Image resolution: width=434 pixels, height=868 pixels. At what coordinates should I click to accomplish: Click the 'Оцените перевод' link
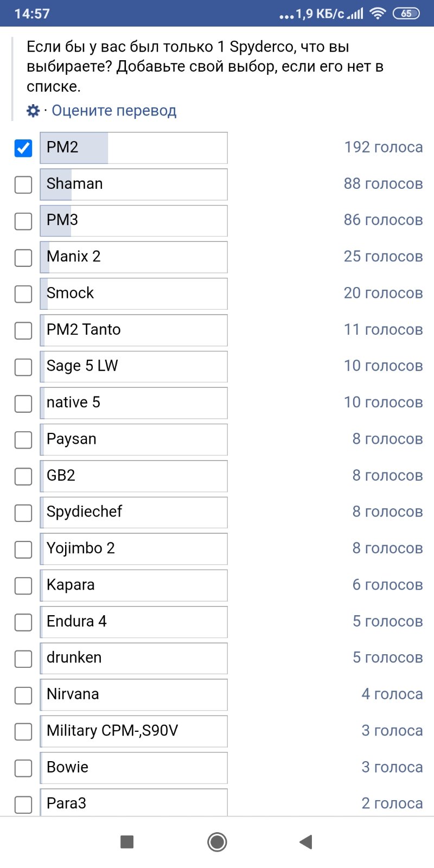pyautogui.click(x=114, y=111)
